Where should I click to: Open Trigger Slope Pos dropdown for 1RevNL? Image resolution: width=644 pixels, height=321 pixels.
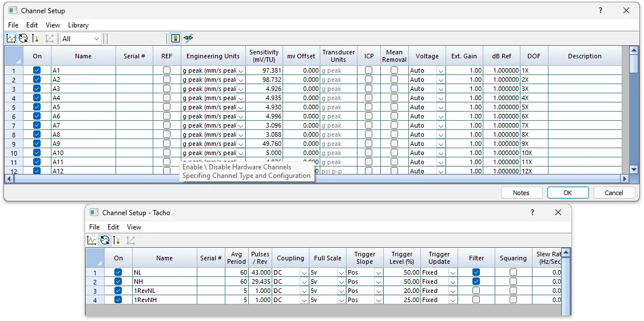(378, 291)
